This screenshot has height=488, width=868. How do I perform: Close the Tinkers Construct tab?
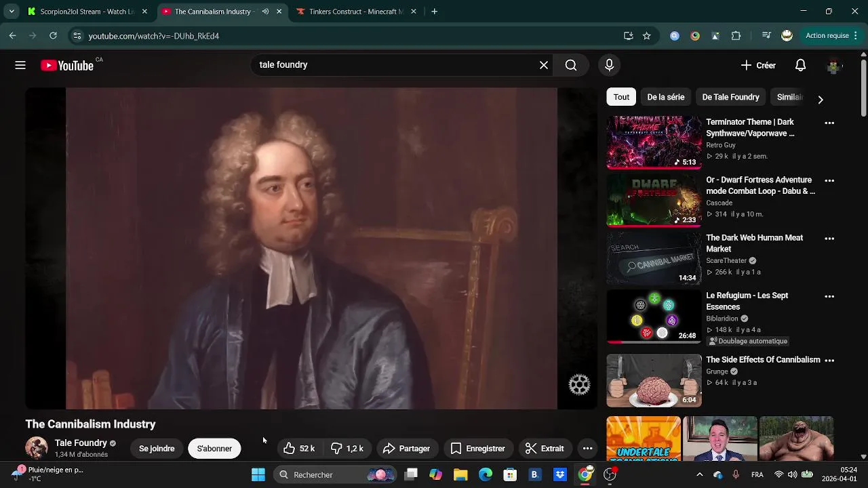coord(414,12)
